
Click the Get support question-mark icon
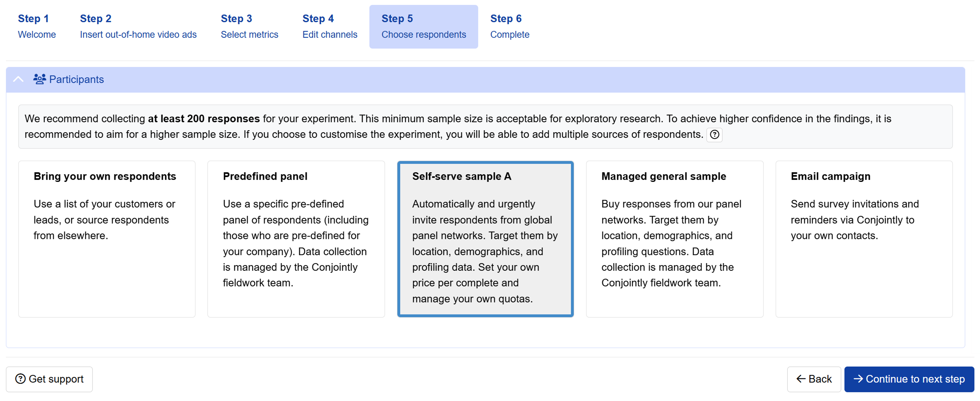(21, 379)
